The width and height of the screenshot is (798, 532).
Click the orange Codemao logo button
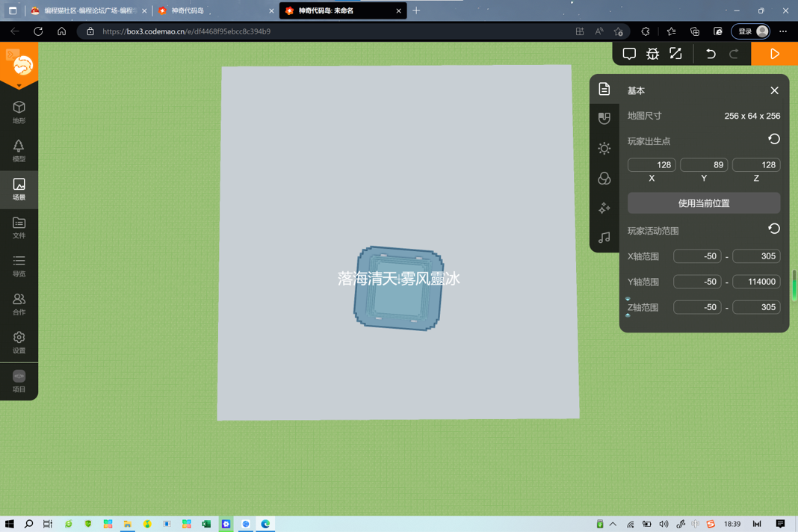click(x=22, y=66)
